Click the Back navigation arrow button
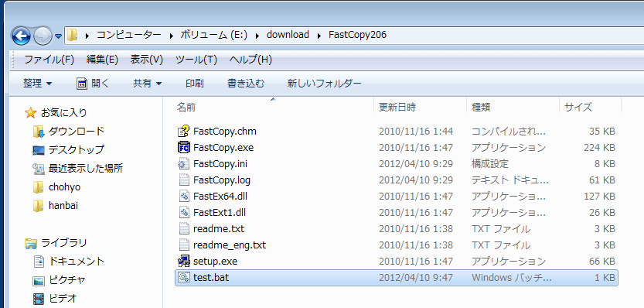644x308 pixels. [x=21, y=36]
